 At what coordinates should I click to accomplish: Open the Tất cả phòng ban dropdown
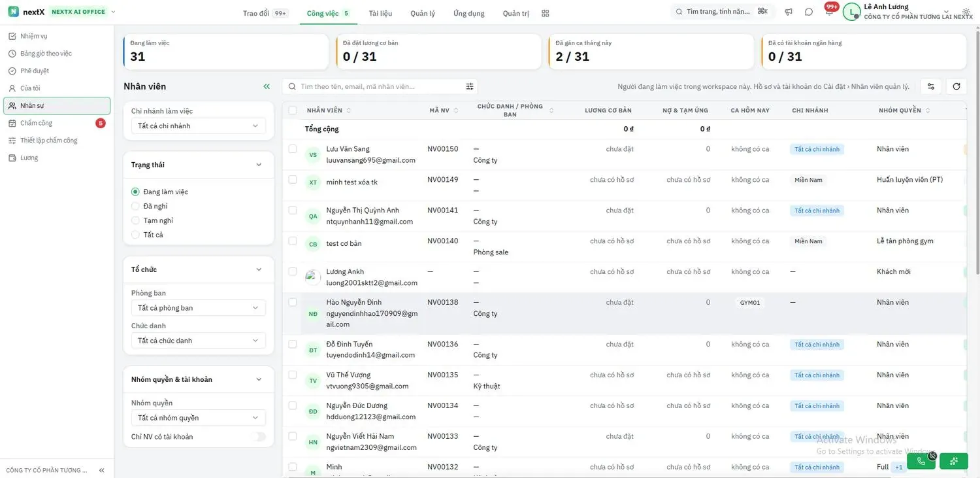199,307
